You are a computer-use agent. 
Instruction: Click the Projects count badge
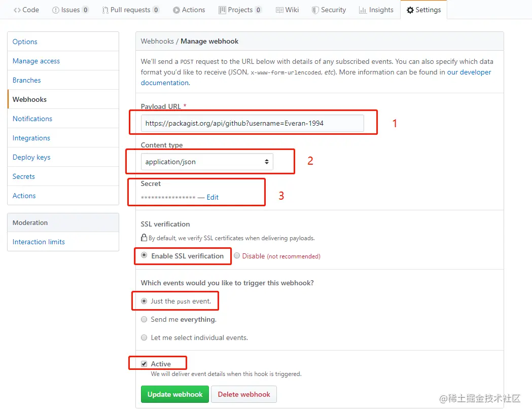point(259,10)
